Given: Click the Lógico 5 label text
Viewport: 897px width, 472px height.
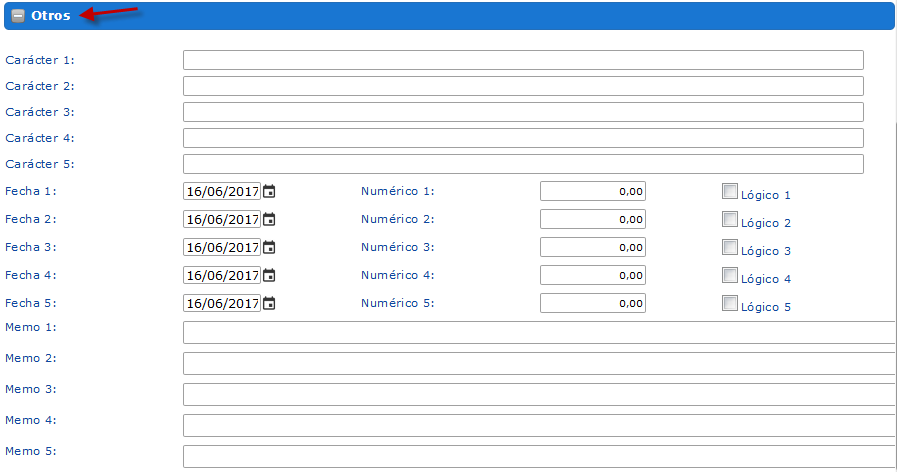Looking at the screenshot, I should pos(765,307).
